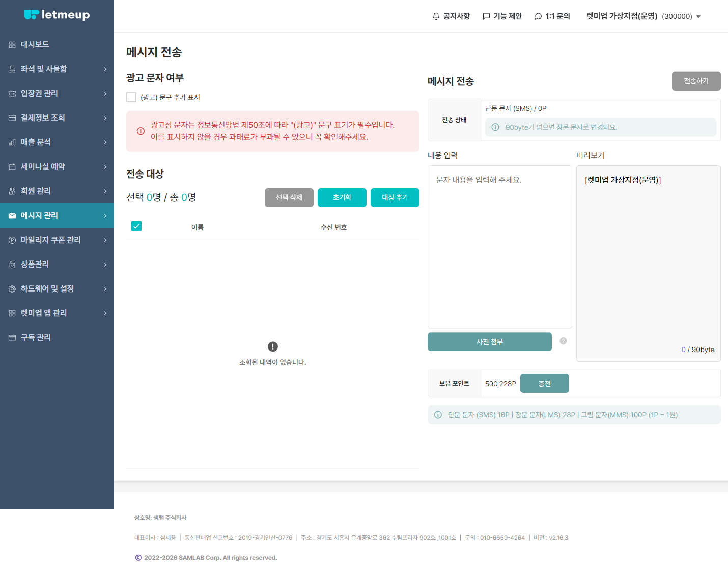Select 메시지 관리 in the sidebar
728x582 pixels.
coord(57,216)
